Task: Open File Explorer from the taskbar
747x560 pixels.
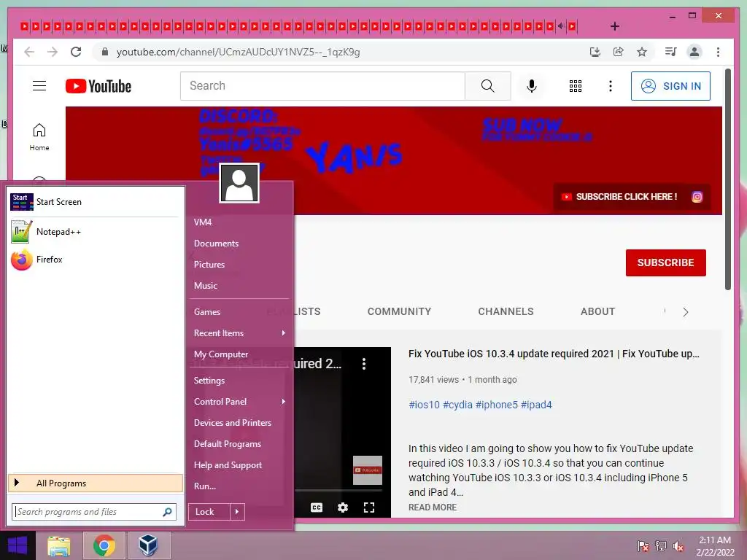Action: (x=59, y=545)
